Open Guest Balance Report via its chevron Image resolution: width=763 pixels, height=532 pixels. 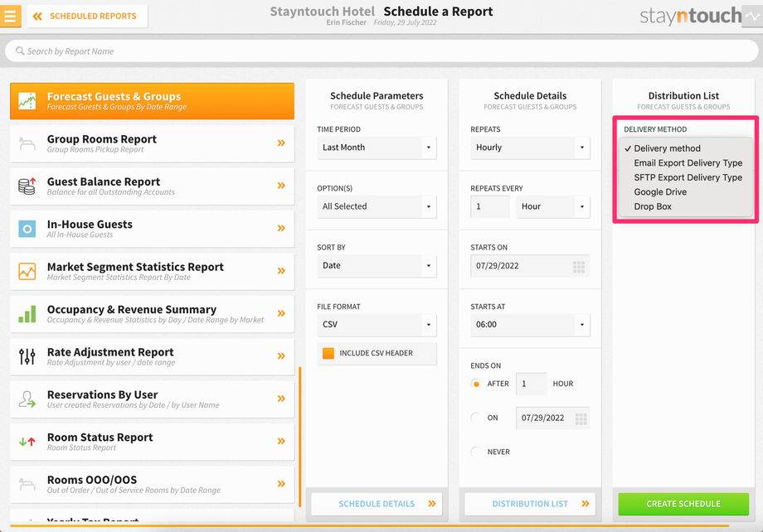(x=281, y=186)
